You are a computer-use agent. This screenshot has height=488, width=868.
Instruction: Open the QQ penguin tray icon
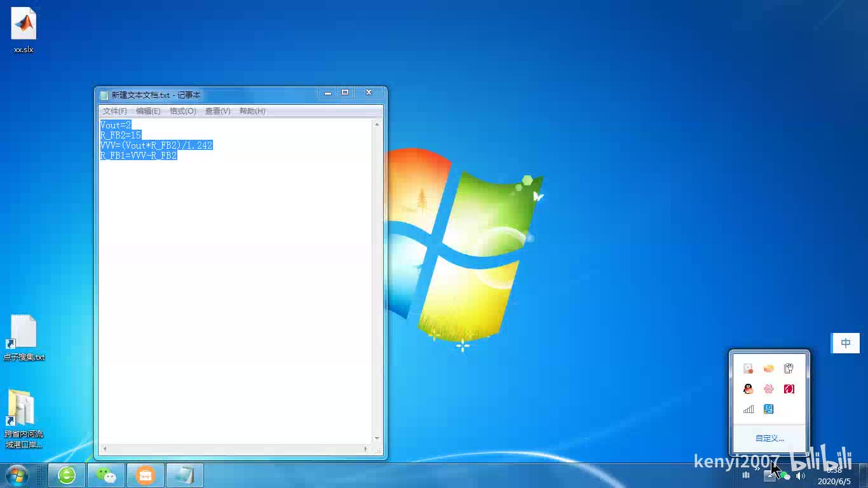click(x=749, y=389)
